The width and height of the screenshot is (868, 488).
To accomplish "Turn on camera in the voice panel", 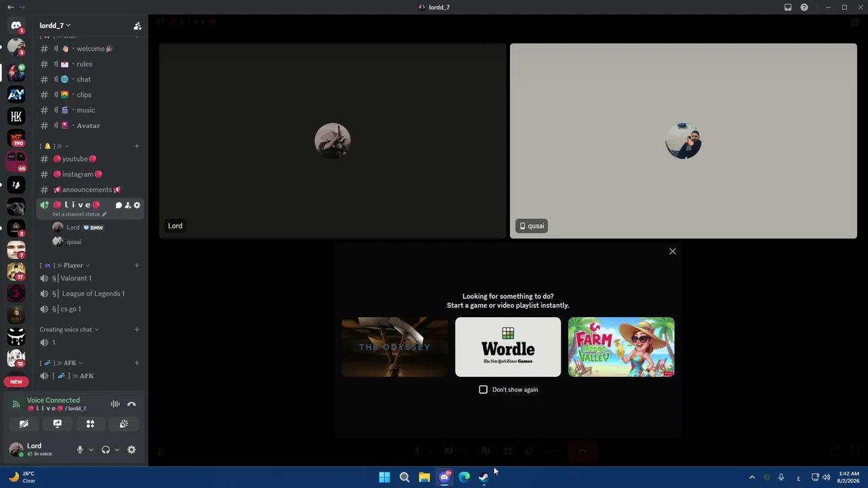I will point(24,424).
